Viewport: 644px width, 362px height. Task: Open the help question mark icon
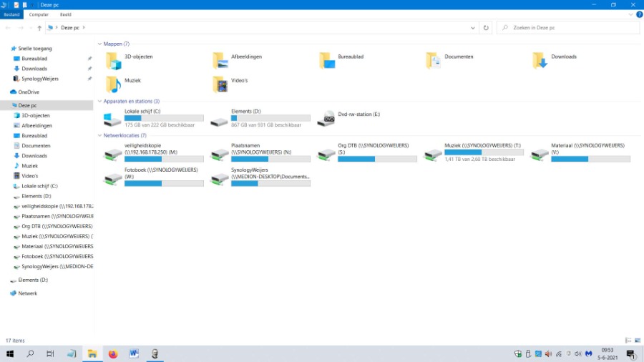(639, 14)
